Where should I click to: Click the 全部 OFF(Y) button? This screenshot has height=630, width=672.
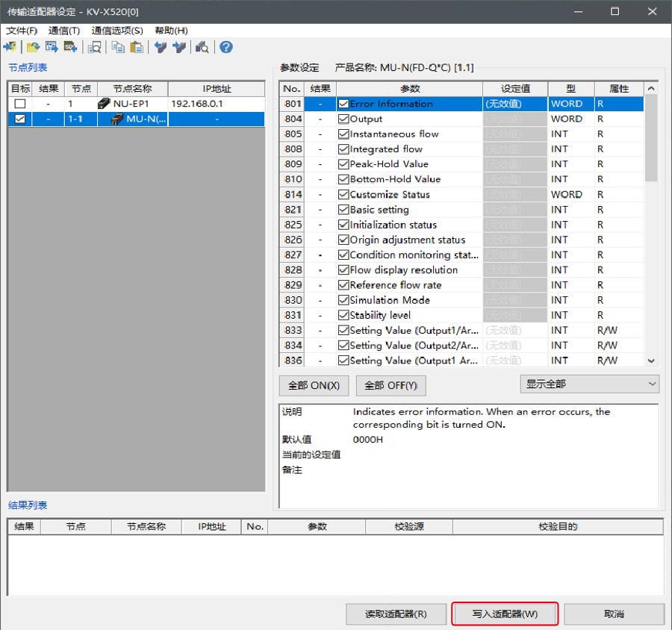pyautogui.click(x=391, y=386)
